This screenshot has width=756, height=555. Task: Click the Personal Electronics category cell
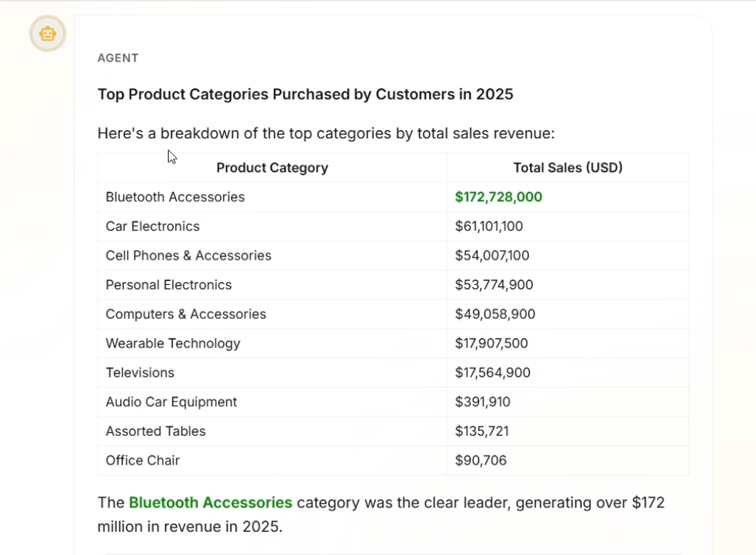(x=272, y=285)
